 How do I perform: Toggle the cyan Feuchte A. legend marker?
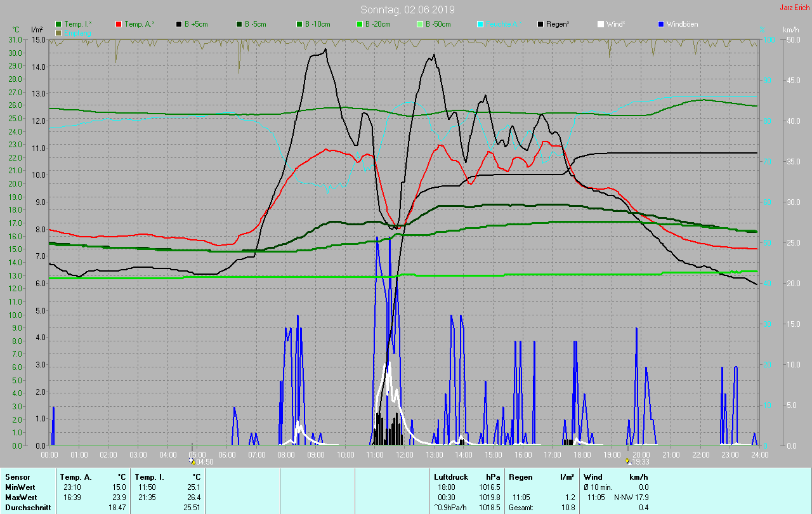tap(480, 24)
